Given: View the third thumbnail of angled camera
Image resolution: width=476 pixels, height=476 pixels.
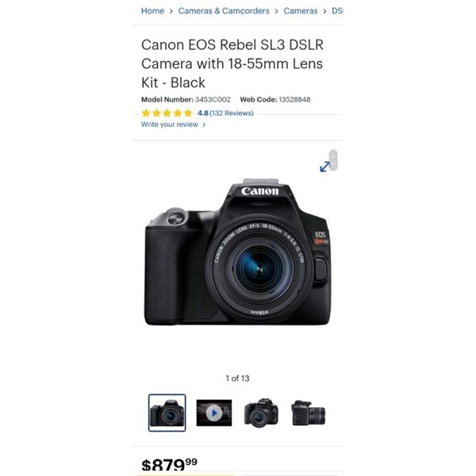Looking at the screenshot, I should [x=261, y=413].
